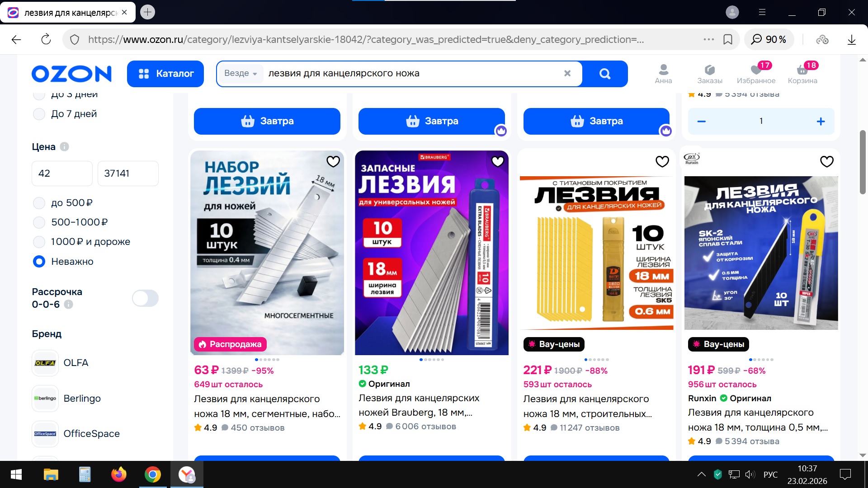Select the до 500 ₽ price option
The width and height of the screenshot is (868, 488).
pyautogui.click(x=39, y=203)
